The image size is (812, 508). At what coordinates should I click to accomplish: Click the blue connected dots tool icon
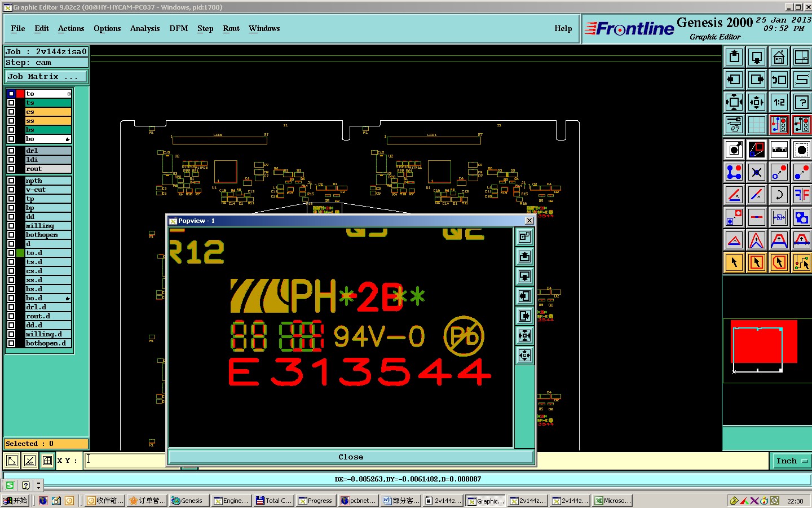734,172
